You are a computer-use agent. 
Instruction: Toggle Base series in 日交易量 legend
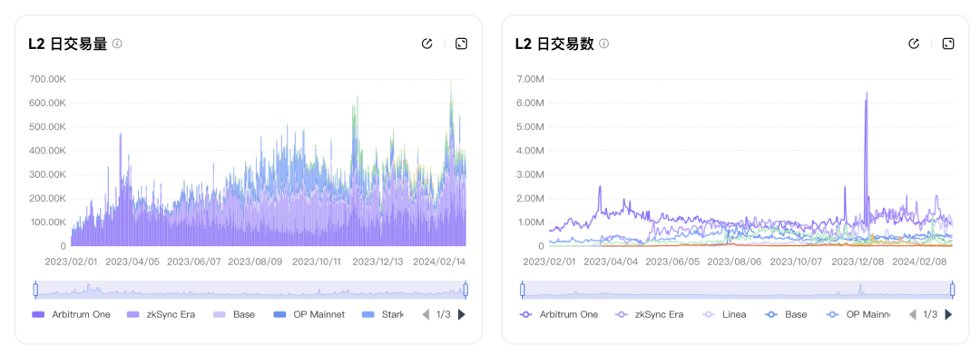tap(234, 315)
